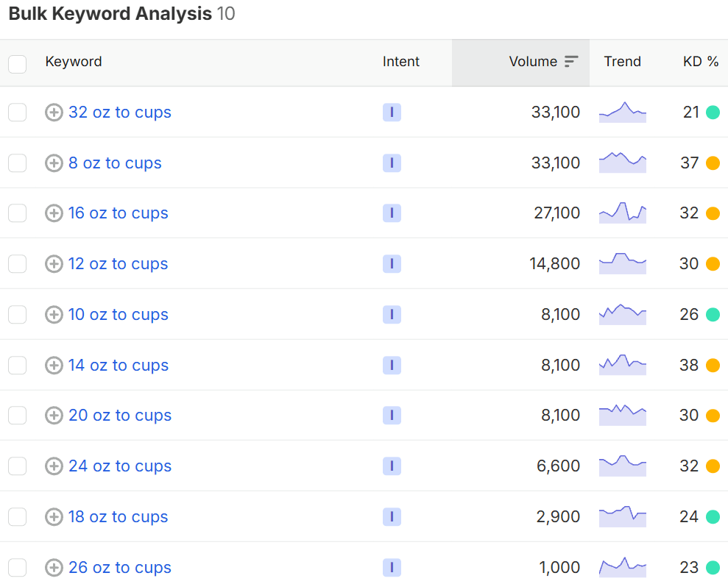The width and height of the screenshot is (728, 584).
Task: Sort by the Keyword column header
Action: pyautogui.click(x=74, y=62)
